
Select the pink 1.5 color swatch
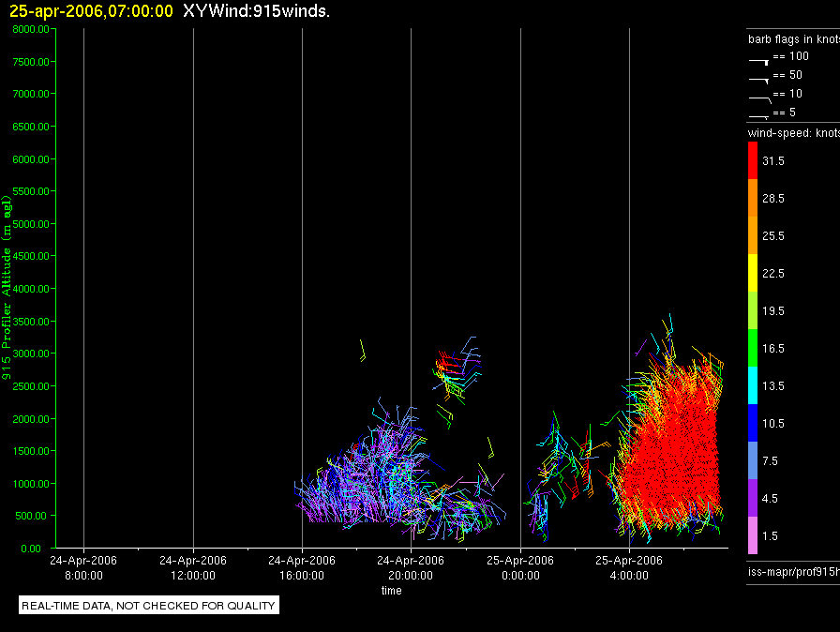[x=753, y=535]
